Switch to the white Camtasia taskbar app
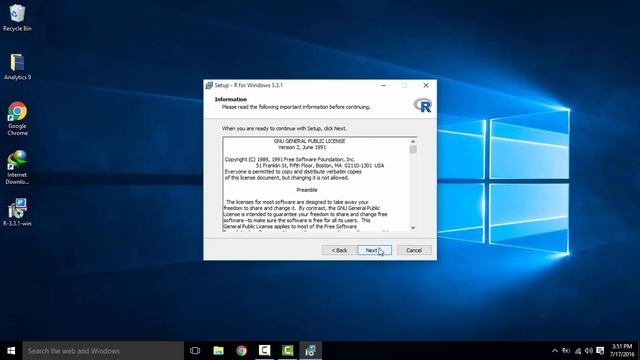This screenshot has height=360, width=640. (264, 350)
